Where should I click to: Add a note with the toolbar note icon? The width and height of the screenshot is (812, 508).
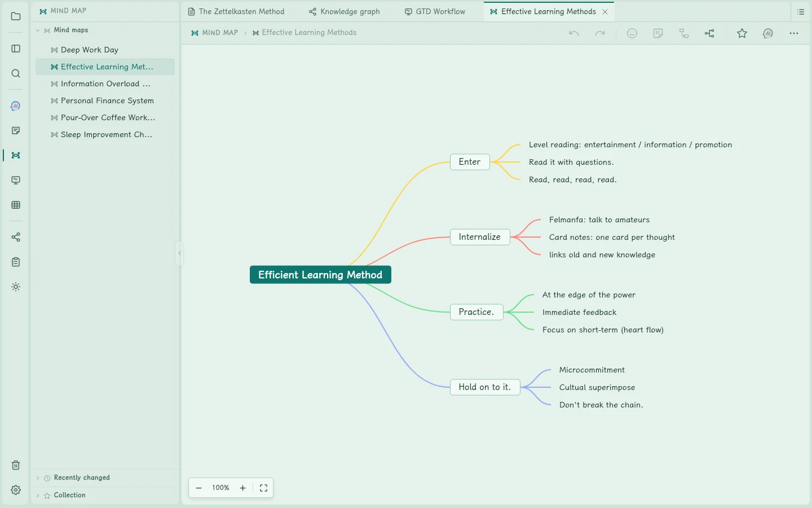[658, 33]
